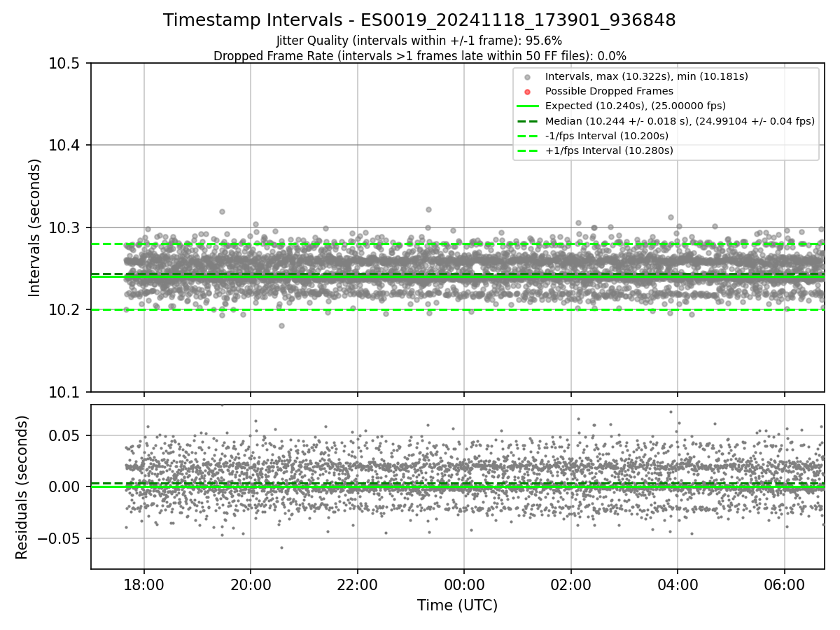Click the maximum interval outlier near 10.32s
Image resolution: width=840 pixels, height=630 pixels.
point(428,209)
